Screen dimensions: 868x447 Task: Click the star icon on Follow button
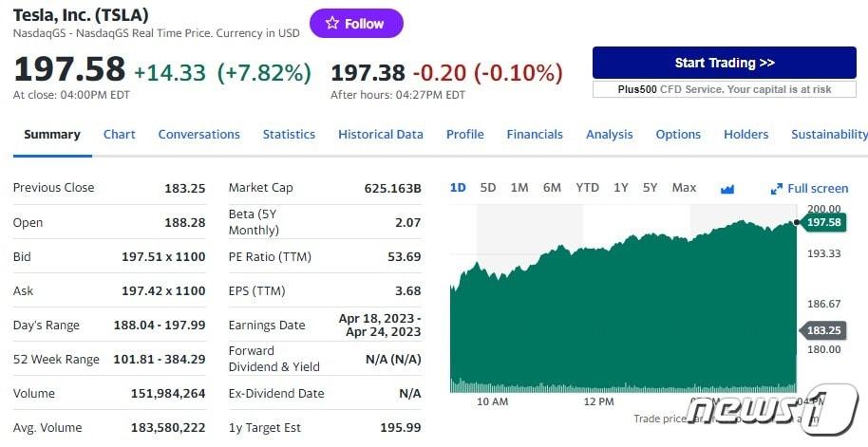coord(332,24)
